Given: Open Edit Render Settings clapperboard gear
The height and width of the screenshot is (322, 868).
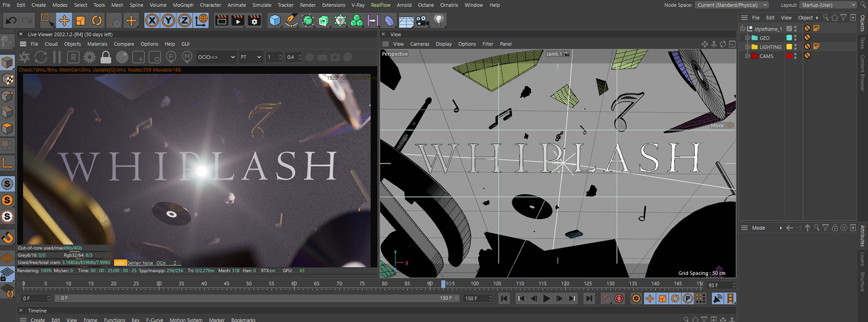Looking at the screenshot, I should pos(255,20).
